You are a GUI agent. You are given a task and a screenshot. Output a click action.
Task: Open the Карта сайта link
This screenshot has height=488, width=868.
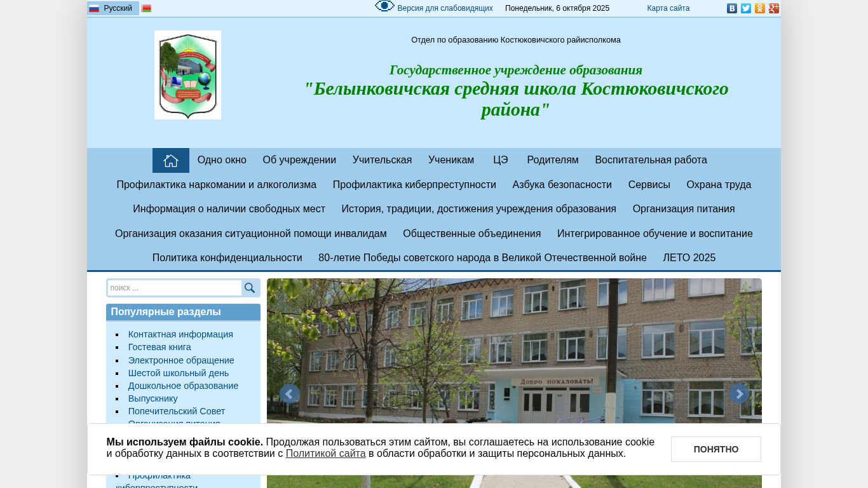pyautogui.click(x=668, y=8)
